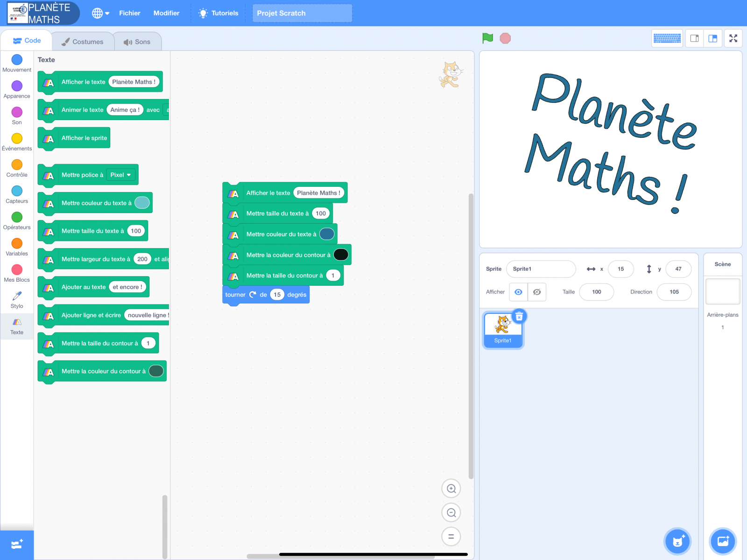The image size is (747, 560).
Task: Select the Apparence block category
Action: [17, 90]
